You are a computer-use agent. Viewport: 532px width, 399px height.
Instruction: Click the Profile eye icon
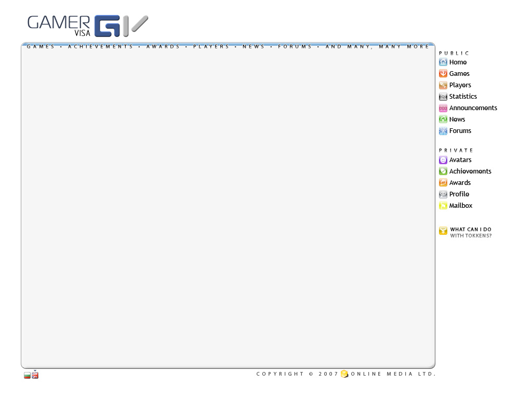pyautogui.click(x=443, y=194)
